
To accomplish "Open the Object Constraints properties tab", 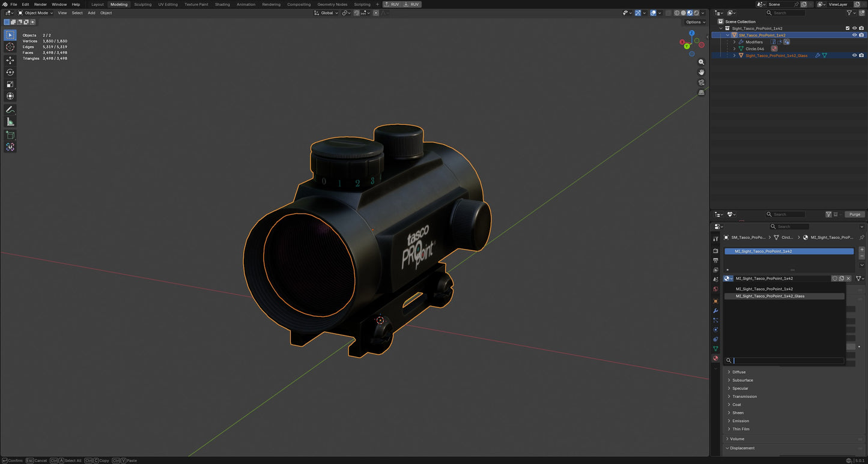I will click(x=715, y=340).
